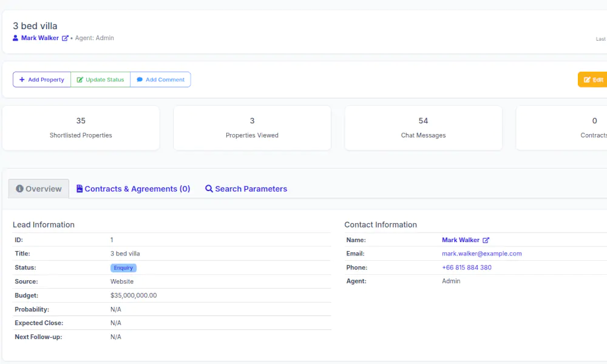
Task: Switch to the Search Parameters tab
Action: click(251, 189)
